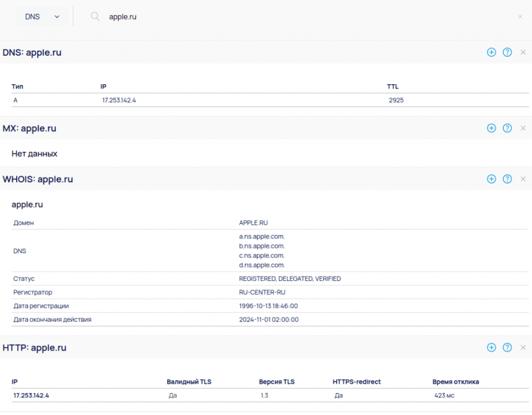Close the WHOIS: apple.ru panel
This screenshot has width=532, height=415.
tap(523, 179)
